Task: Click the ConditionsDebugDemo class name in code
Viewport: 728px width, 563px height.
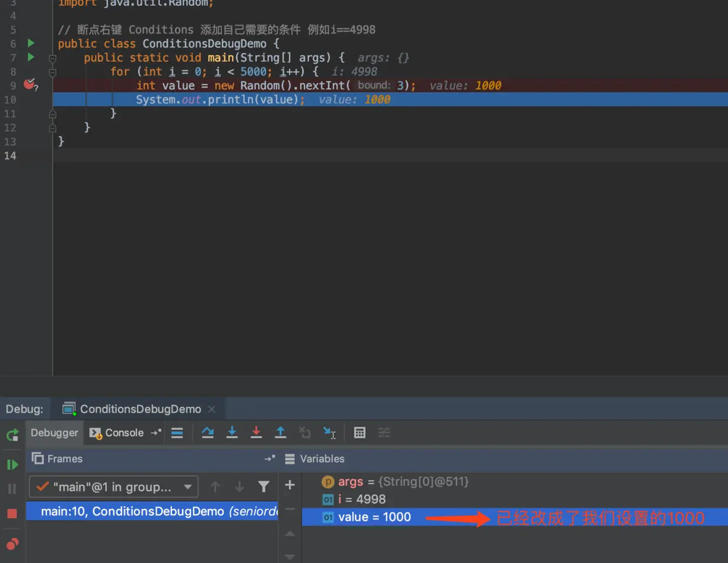Action: (x=204, y=43)
